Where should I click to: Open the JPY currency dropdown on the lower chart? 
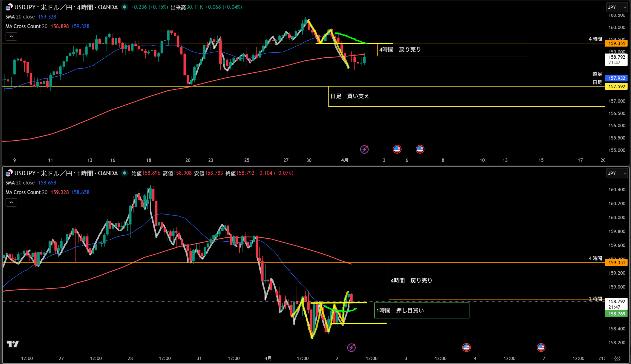point(617,173)
